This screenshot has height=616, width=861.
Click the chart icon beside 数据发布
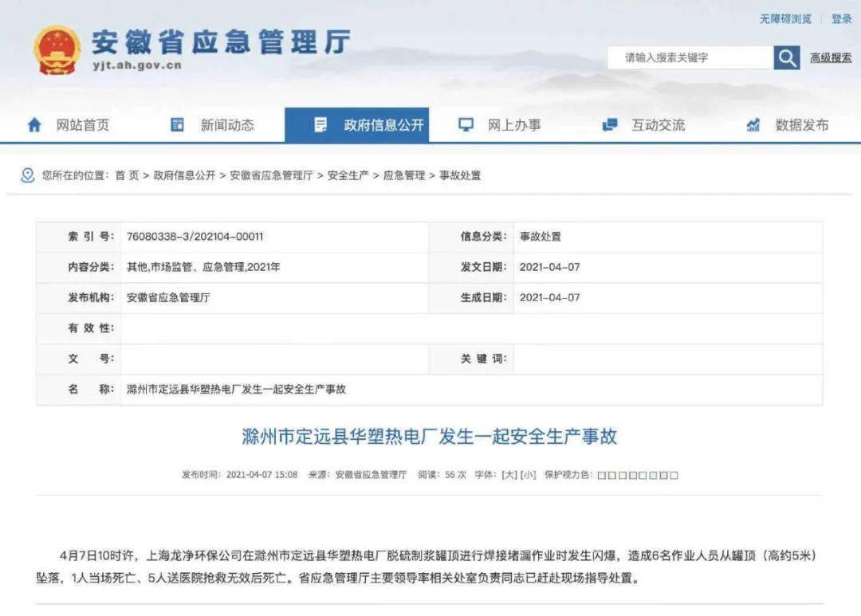point(753,125)
